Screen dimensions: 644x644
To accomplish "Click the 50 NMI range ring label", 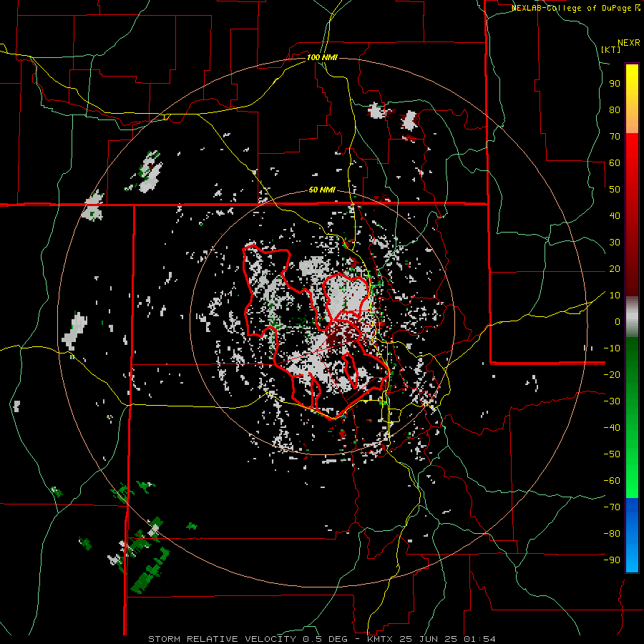I will point(322,190).
